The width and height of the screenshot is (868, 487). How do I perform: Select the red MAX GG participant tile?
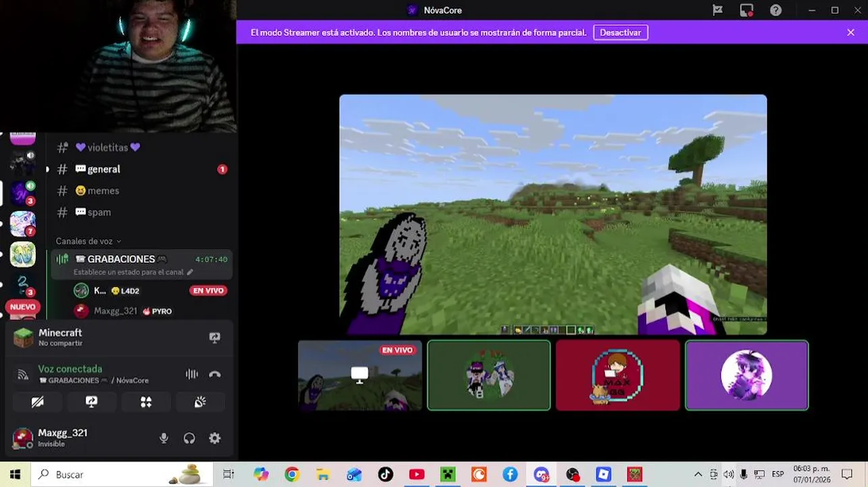tap(618, 375)
